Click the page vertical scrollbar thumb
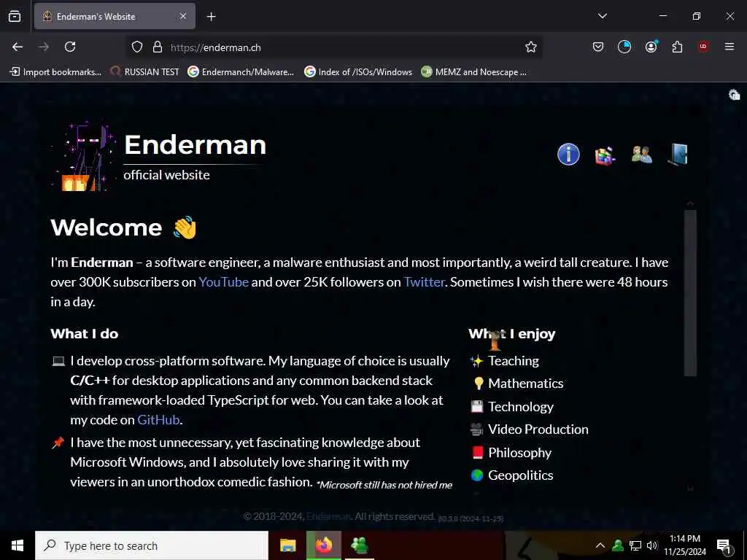This screenshot has width=747, height=560. [690, 293]
